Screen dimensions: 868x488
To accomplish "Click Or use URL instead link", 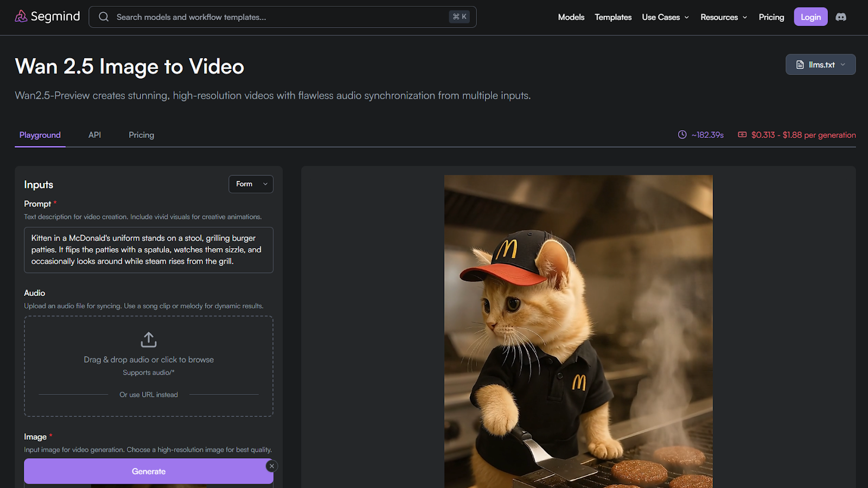I will [149, 395].
